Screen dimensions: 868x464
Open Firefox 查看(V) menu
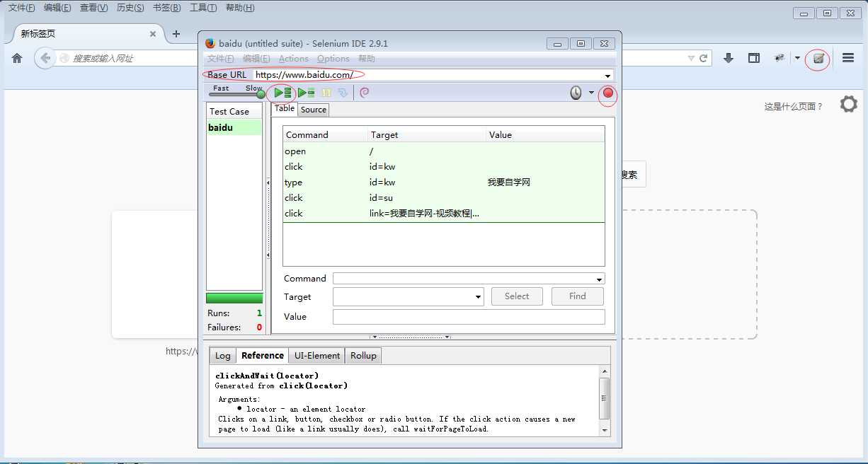(93, 8)
